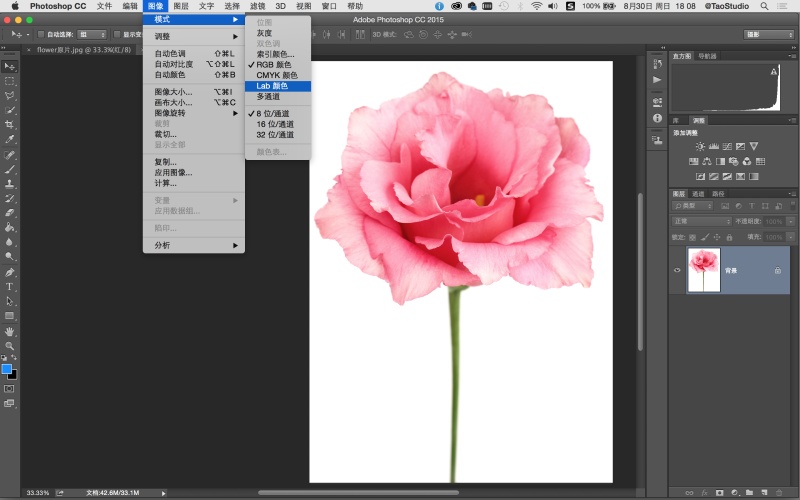Open the blend mode 正常 dropdown
The width and height of the screenshot is (800, 500).
point(702,221)
